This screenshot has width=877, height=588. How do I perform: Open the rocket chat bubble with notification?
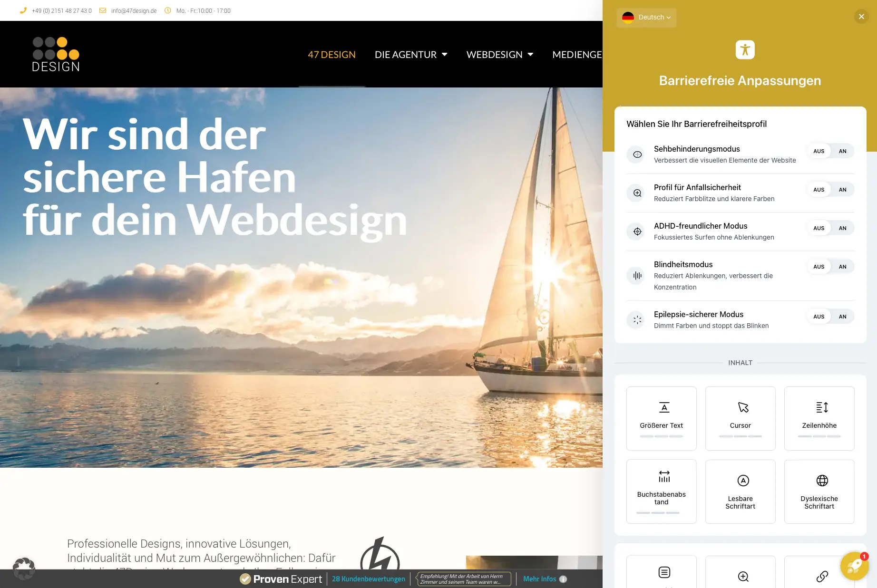(x=854, y=566)
